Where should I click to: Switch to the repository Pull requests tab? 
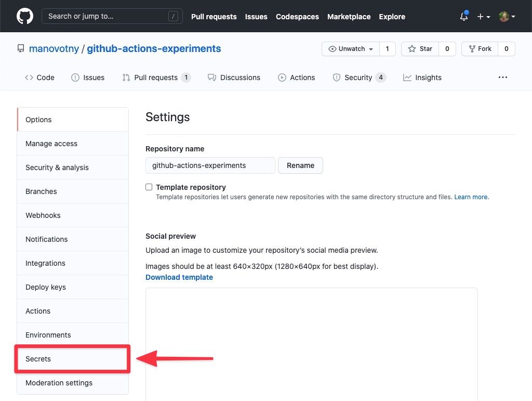pos(156,77)
